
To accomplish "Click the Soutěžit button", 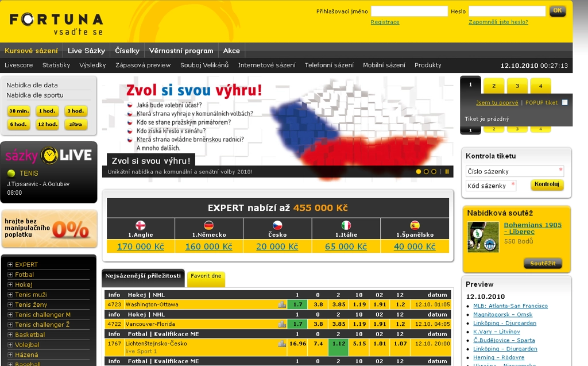I will click(543, 263).
